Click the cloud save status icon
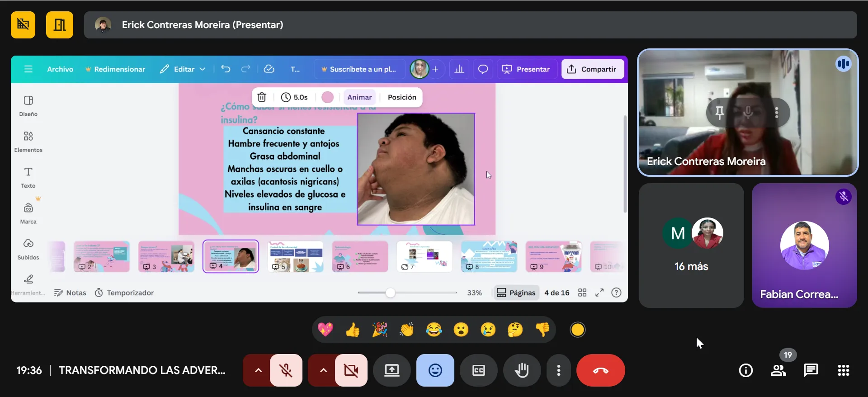Screen dimensions: 868x397 coord(269,69)
